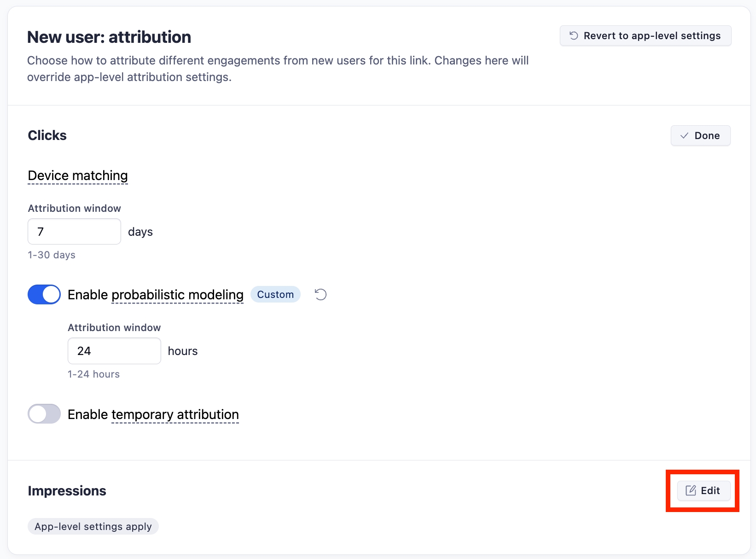The height and width of the screenshot is (559, 756).
Task: Click the Impressions section heading
Action: coord(67,491)
